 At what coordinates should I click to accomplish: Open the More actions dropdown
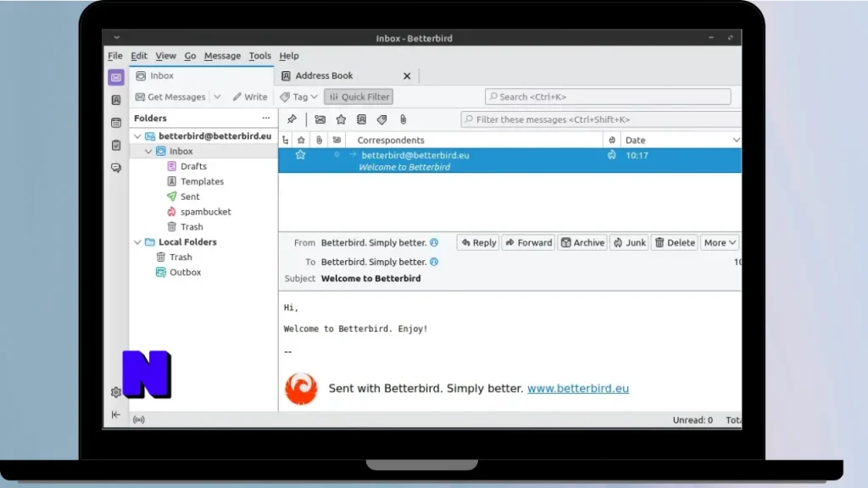(720, 243)
